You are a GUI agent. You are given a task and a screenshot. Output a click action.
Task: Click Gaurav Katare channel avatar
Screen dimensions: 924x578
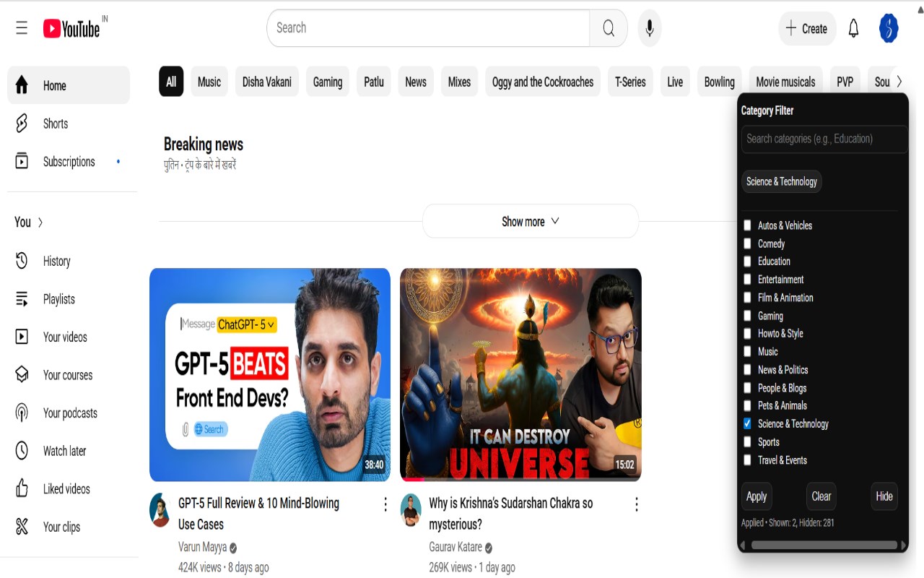pos(411,511)
